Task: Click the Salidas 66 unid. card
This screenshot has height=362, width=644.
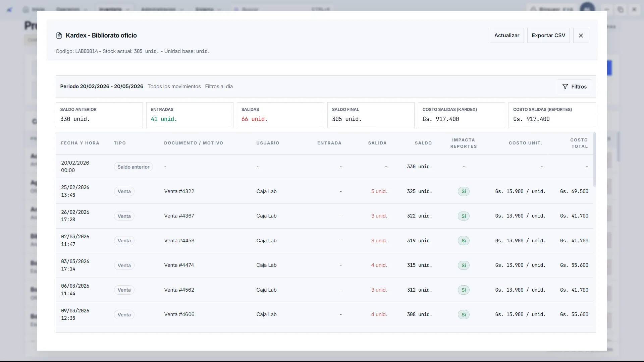Action: tap(280, 115)
